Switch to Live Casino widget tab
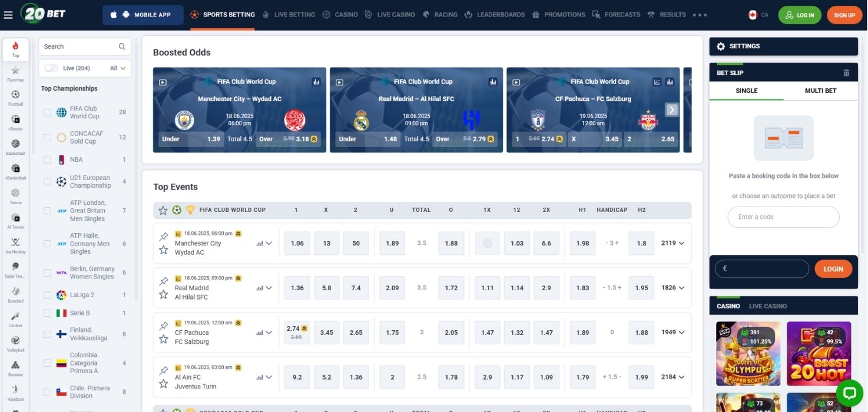The height and width of the screenshot is (412, 868). coord(768,306)
